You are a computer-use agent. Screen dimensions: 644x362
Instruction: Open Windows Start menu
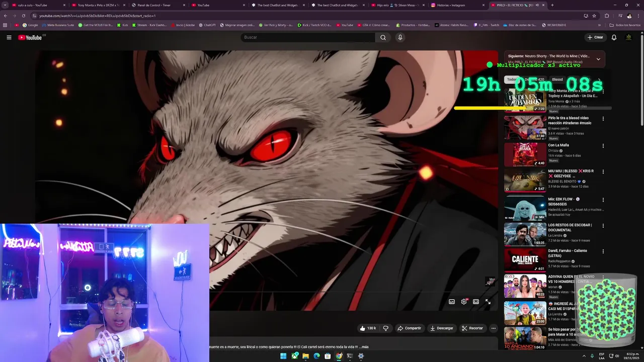[x=283, y=356]
